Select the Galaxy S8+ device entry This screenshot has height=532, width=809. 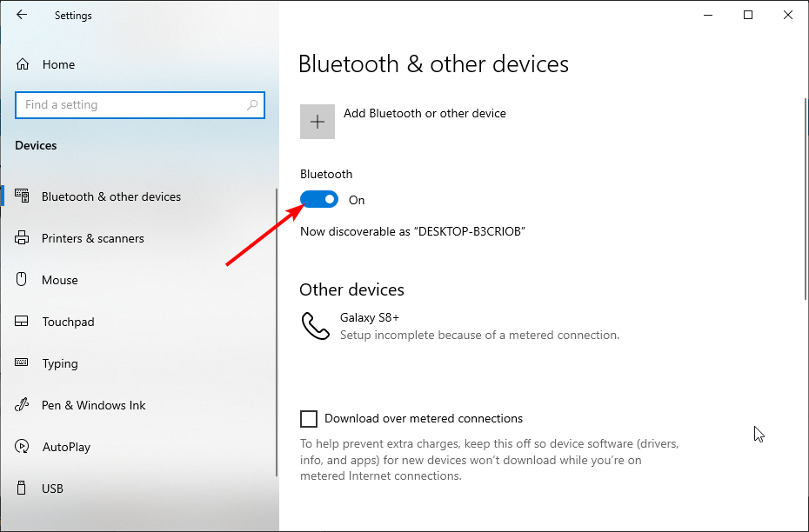click(x=460, y=326)
